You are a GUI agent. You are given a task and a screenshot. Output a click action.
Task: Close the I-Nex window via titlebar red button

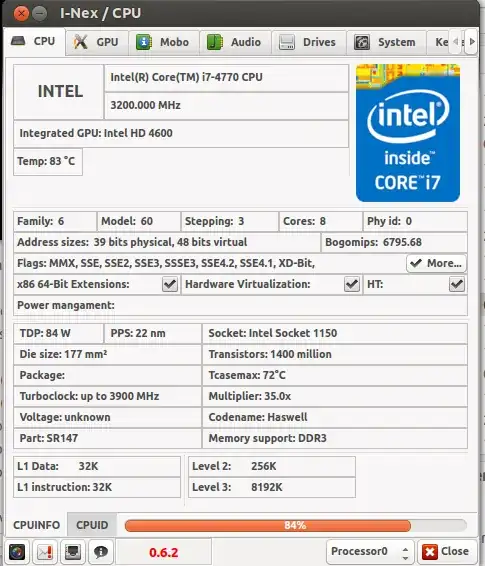[x=21, y=14]
